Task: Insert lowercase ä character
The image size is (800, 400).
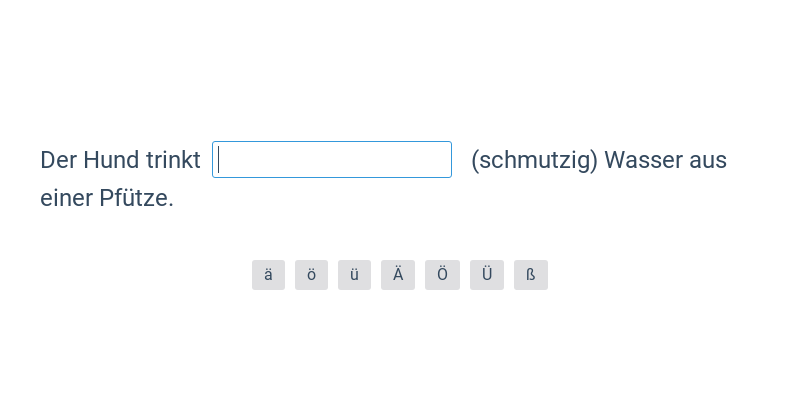Action: pos(268,275)
